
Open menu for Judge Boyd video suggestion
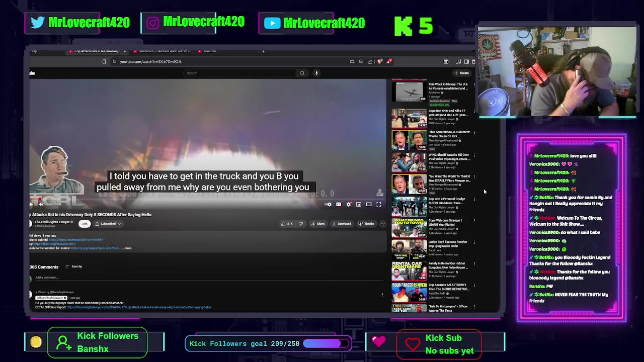click(474, 242)
